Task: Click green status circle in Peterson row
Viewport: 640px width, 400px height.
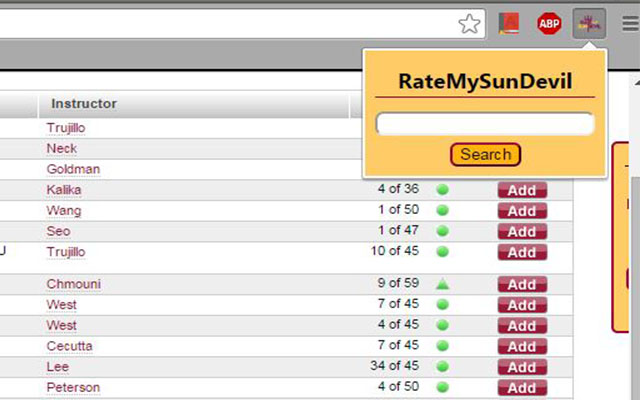Action: [442, 387]
